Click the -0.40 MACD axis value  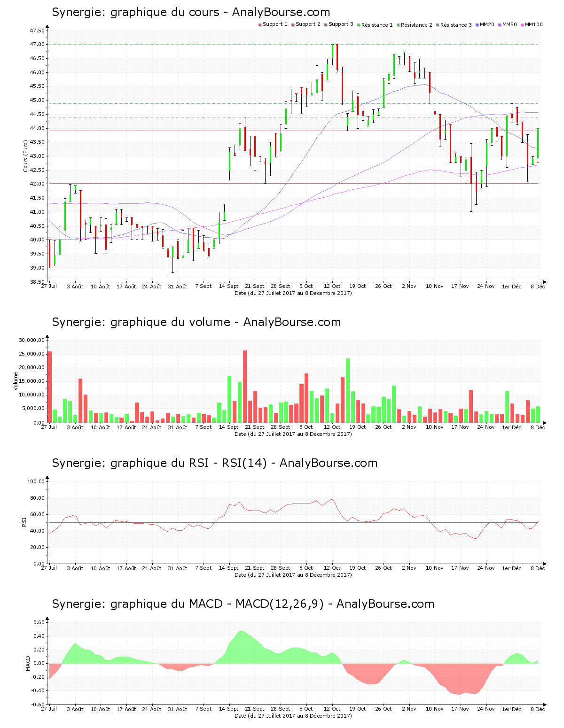pyautogui.click(x=38, y=691)
